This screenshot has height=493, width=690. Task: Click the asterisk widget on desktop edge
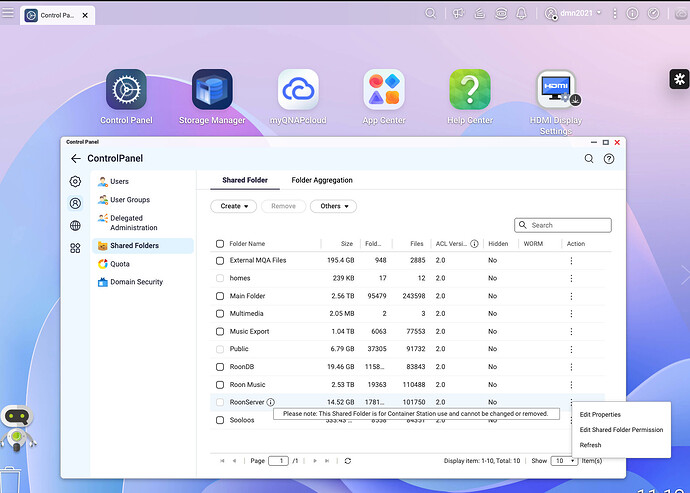[x=679, y=79]
